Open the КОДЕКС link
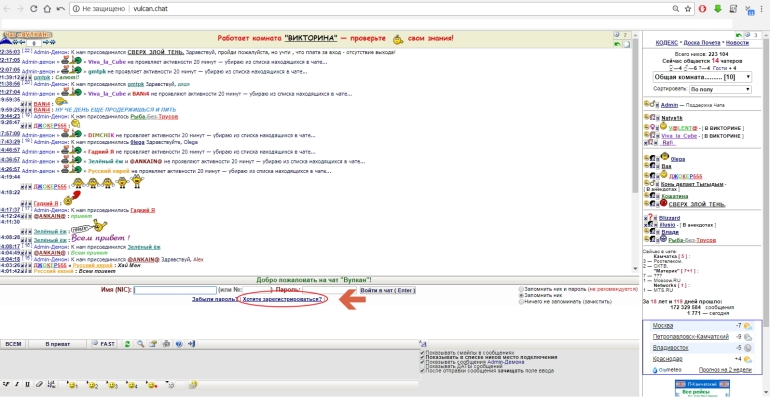 pos(666,43)
